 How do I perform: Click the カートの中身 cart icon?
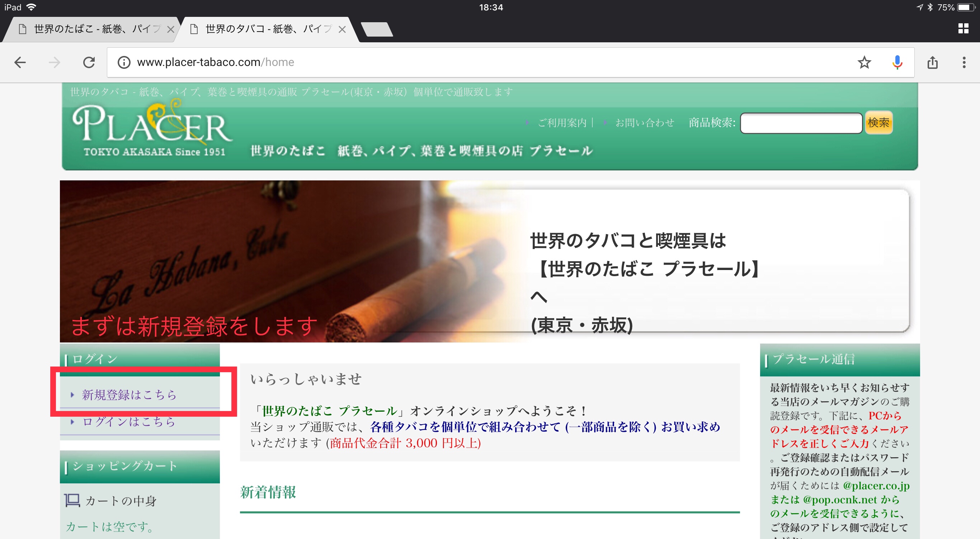(72, 501)
